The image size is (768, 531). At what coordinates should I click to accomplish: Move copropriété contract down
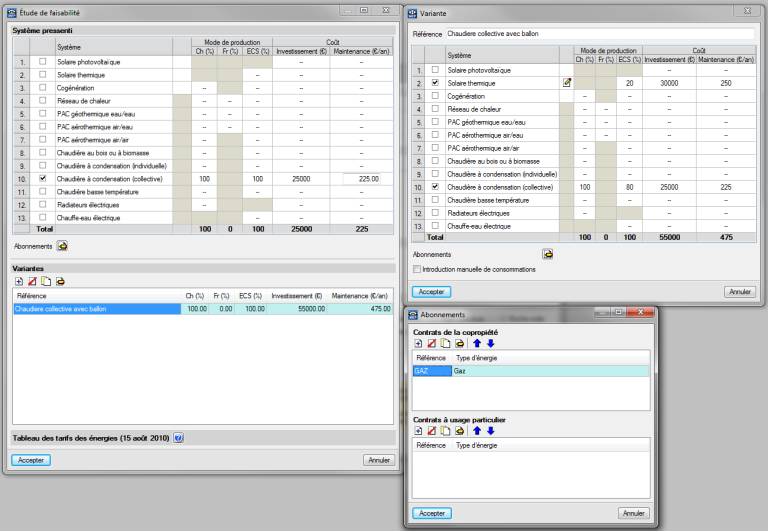coord(491,343)
